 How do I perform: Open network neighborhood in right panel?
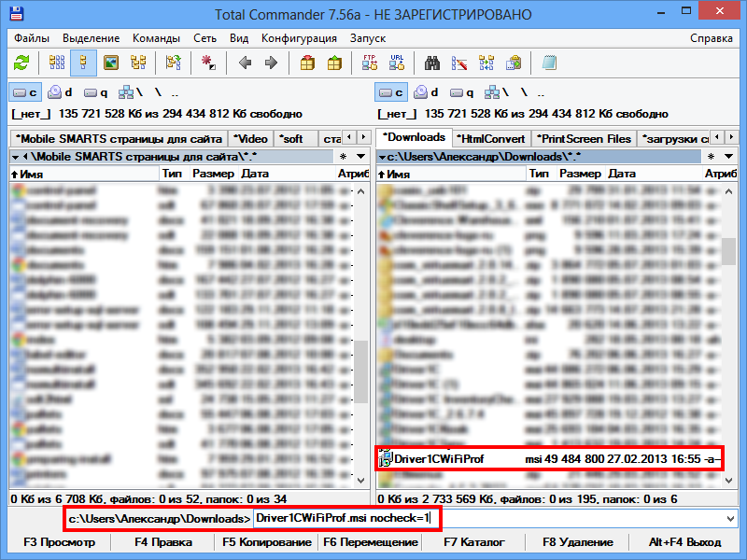[496, 92]
